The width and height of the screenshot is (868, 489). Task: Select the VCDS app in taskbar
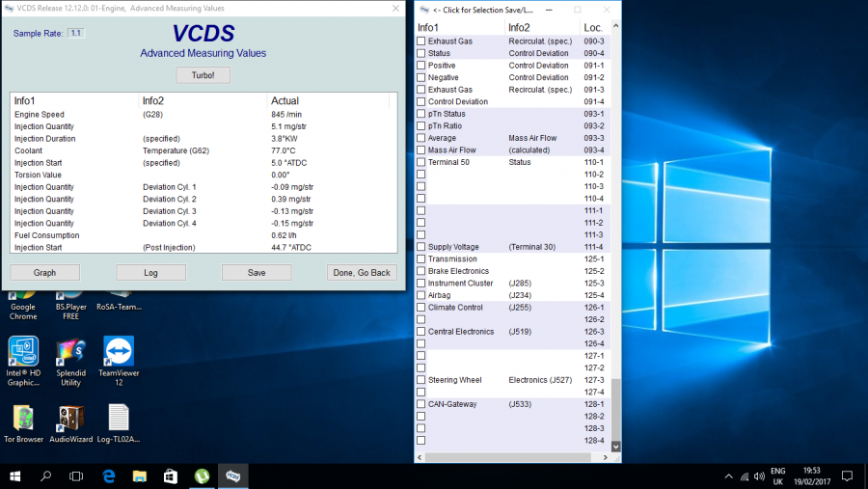point(233,475)
